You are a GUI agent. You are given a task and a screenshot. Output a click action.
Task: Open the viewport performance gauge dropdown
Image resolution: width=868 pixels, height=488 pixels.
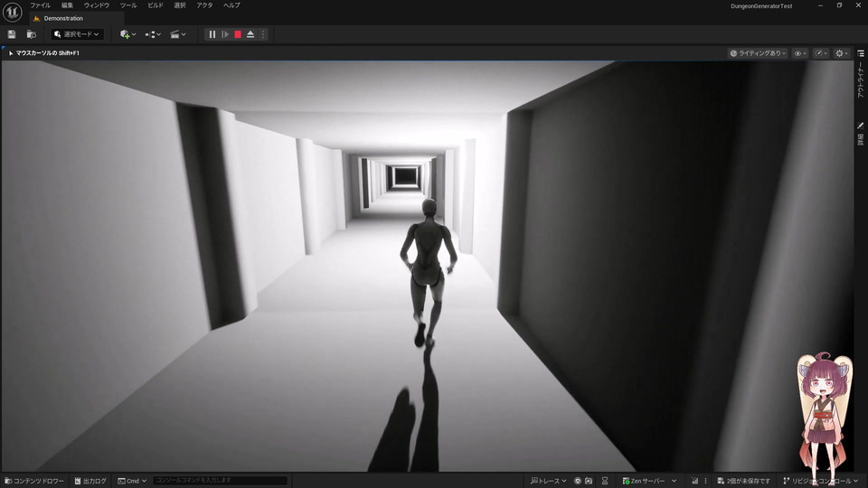[821, 53]
